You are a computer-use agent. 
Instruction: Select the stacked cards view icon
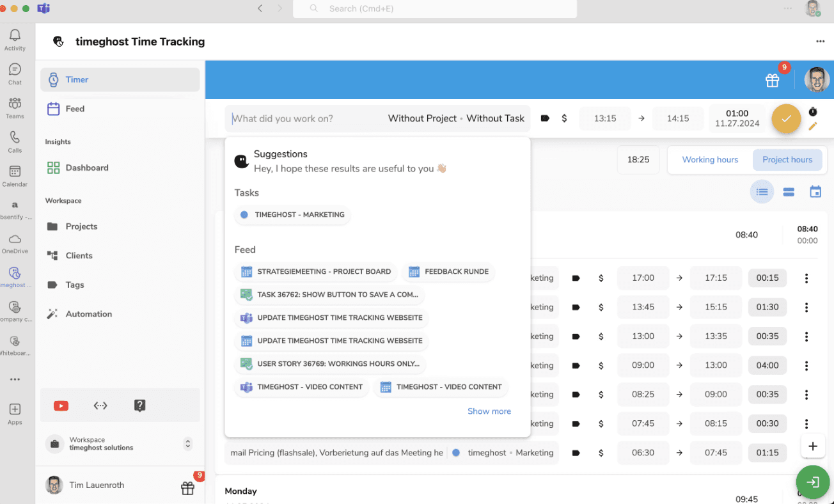[x=789, y=192]
